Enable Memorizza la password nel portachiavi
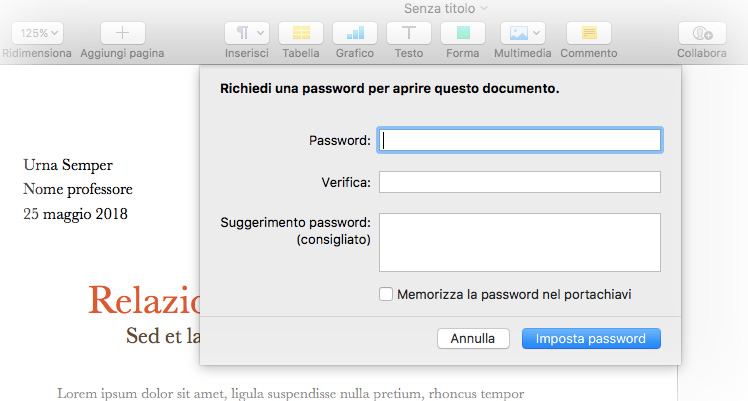 [x=386, y=294]
